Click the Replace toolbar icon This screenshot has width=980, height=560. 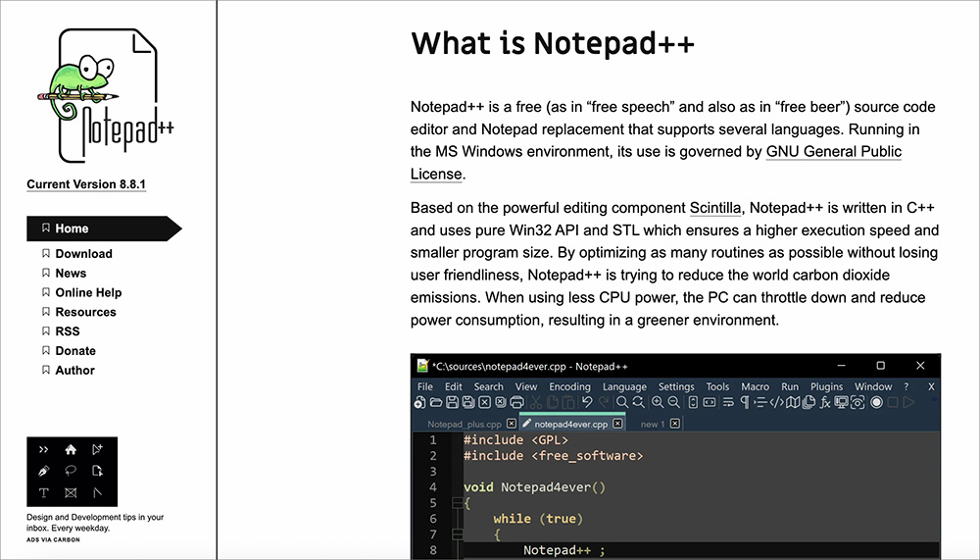638,402
